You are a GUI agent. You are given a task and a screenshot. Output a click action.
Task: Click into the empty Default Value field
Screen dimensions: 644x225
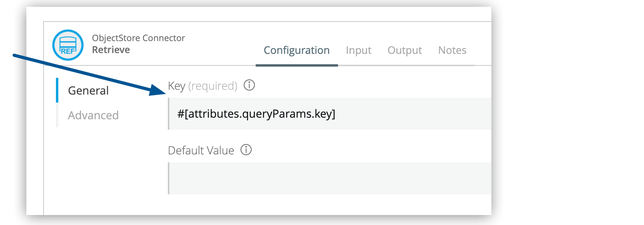(x=330, y=178)
